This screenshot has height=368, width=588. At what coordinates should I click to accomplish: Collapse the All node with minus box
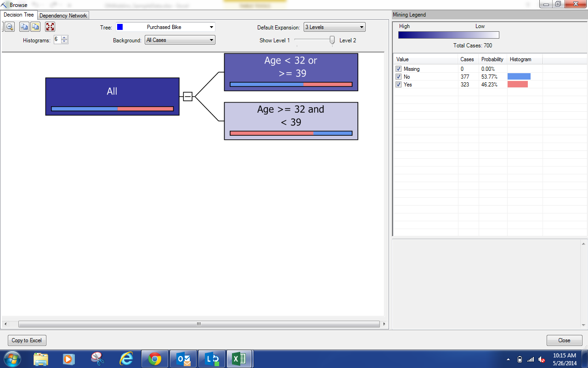click(187, 96)
